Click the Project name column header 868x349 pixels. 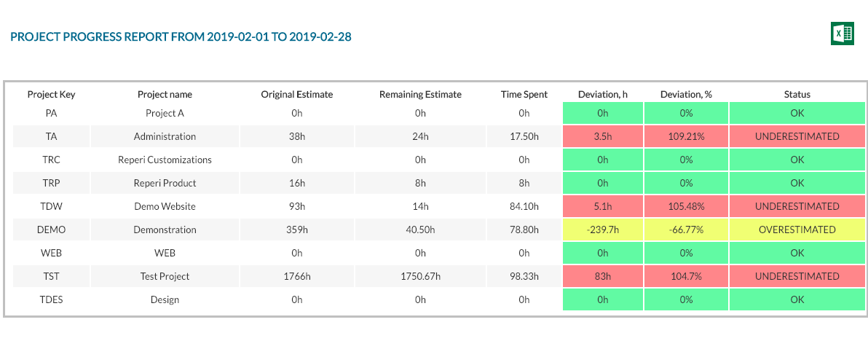(165, 94)
